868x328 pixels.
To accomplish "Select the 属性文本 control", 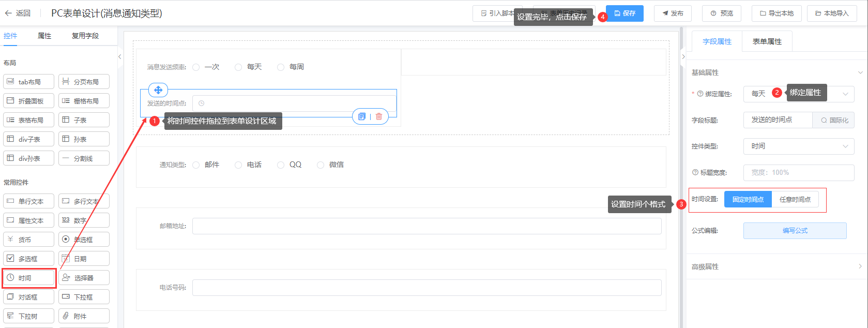I will tap(28, 220).
